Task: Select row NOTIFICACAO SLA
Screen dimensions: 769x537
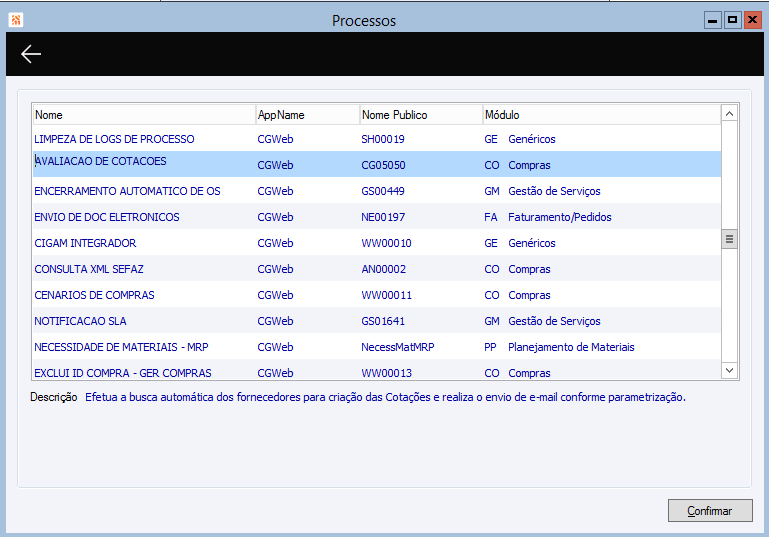Action: tap(377, 321)
